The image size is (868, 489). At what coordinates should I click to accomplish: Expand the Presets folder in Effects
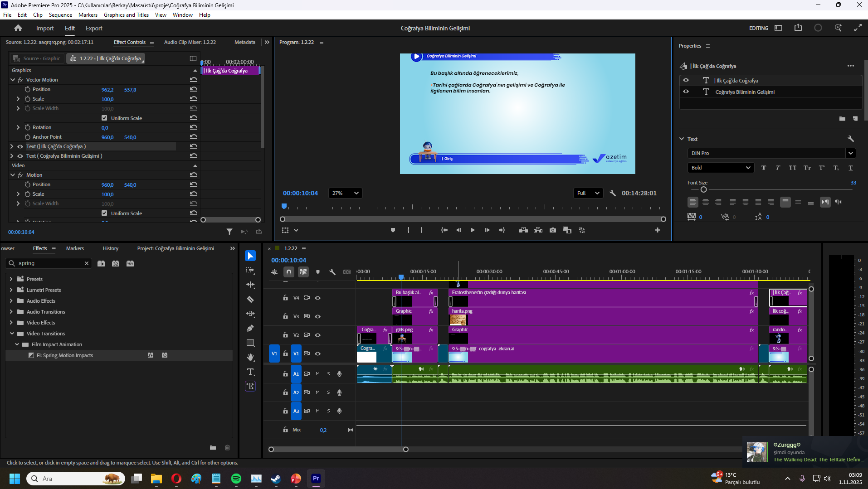pos(11,279)
